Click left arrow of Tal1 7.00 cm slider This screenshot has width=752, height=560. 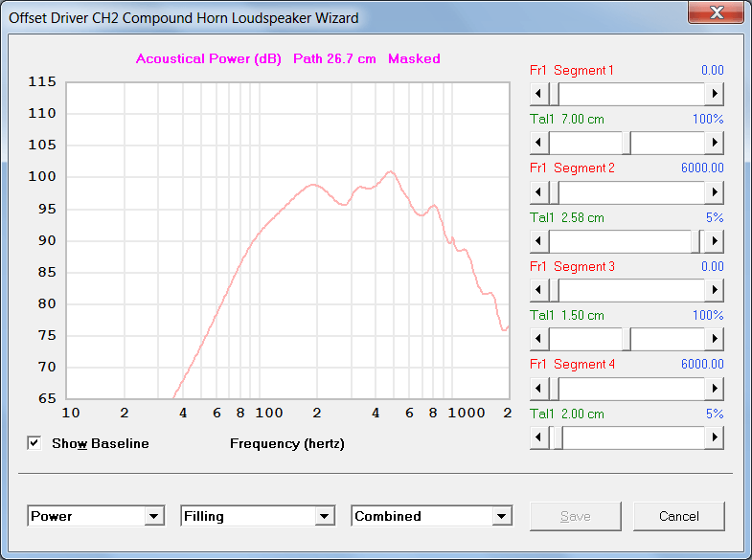point(539,143)
